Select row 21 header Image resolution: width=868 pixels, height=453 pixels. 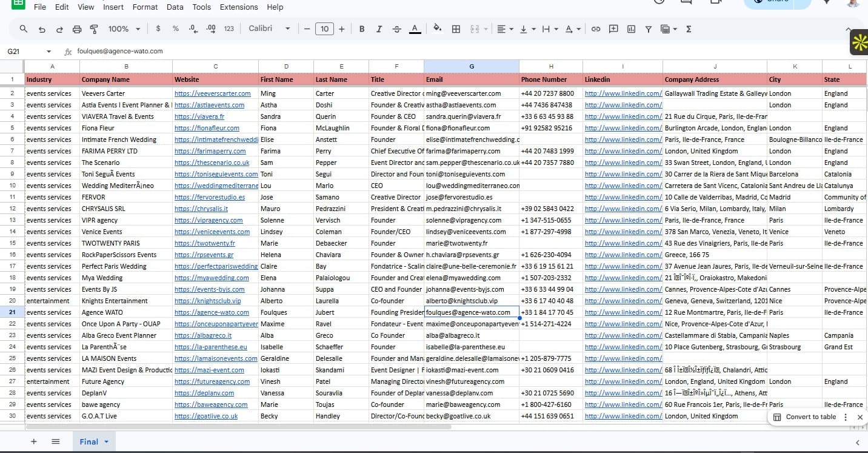[12, 312]
